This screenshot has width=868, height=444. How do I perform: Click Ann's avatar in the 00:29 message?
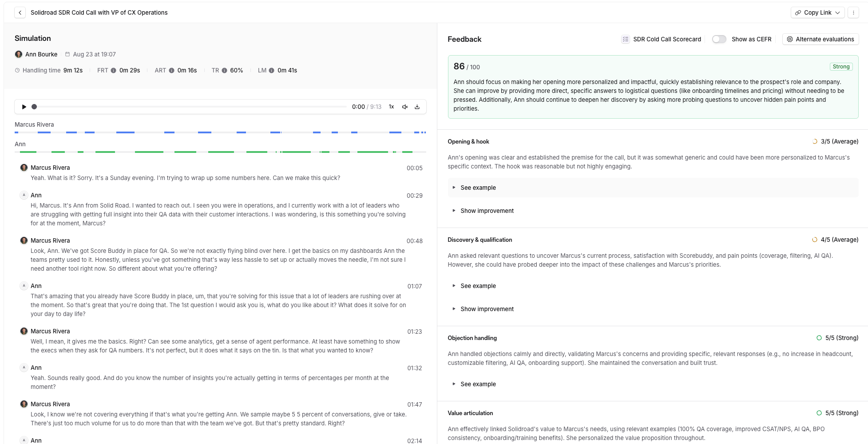[x=24, y=195]
